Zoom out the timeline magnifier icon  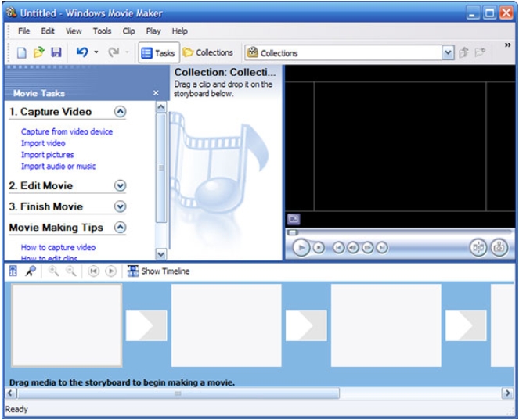(x=70, y=271)
